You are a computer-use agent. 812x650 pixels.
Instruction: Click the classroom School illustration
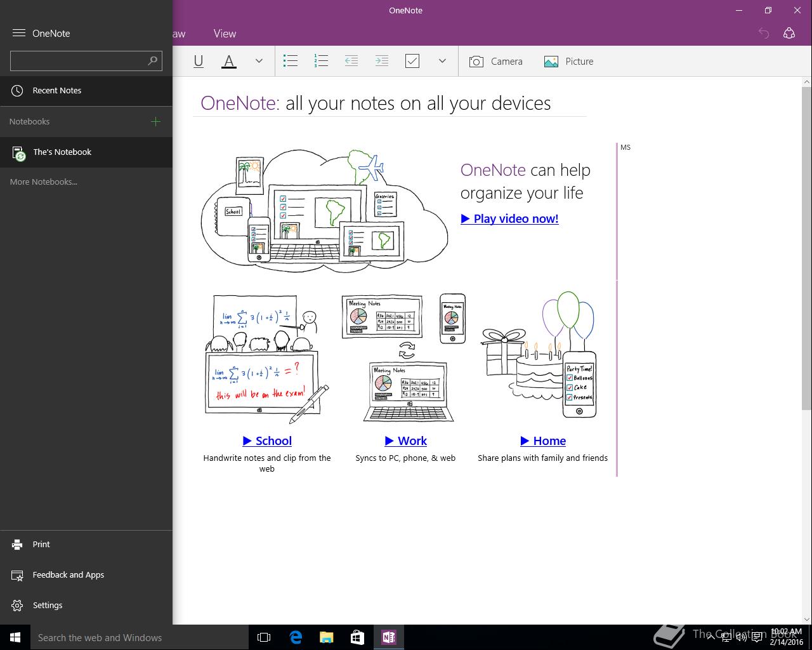click(x=267, y=359)
